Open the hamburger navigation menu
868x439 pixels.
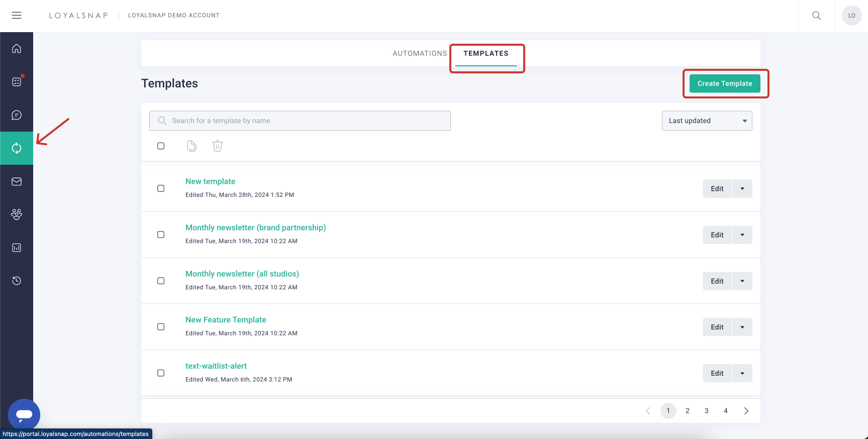(x=17, y=16)
